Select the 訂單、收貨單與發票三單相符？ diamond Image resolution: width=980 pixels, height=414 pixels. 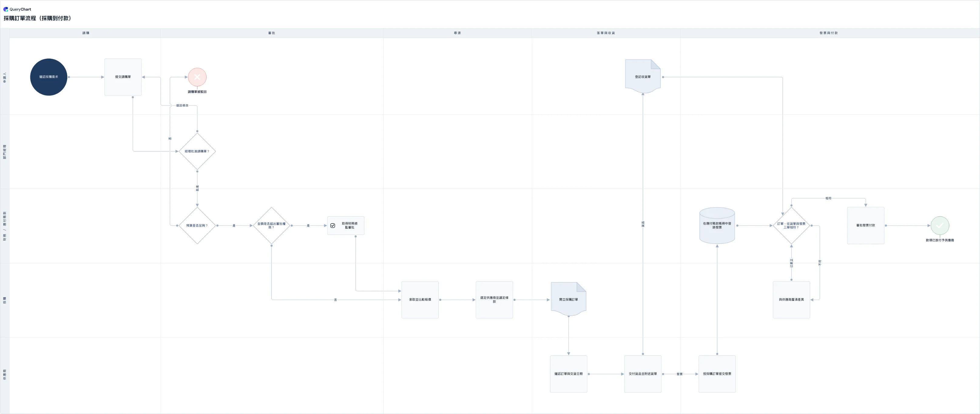791,225
